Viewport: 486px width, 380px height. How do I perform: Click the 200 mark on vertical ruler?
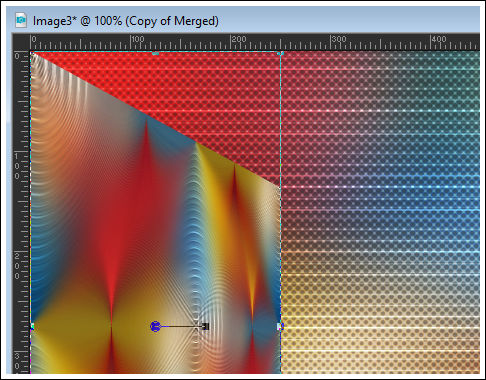17,266
